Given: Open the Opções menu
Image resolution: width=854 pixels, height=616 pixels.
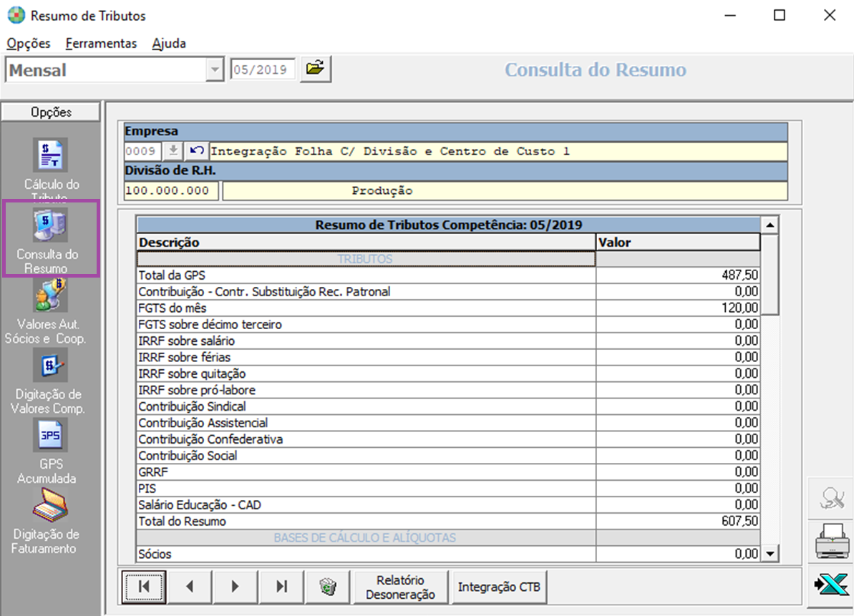Looking at the screenshot, I should [29, 44].
